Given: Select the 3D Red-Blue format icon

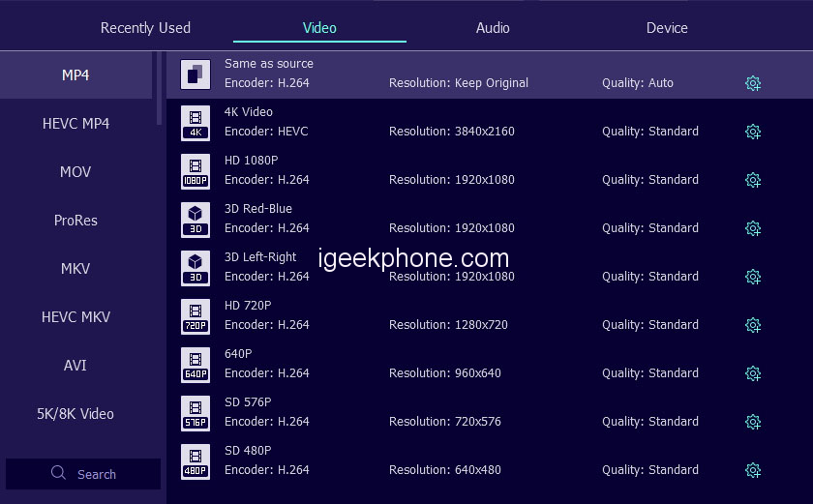Looking at the screenshot, I should point(196,219).
